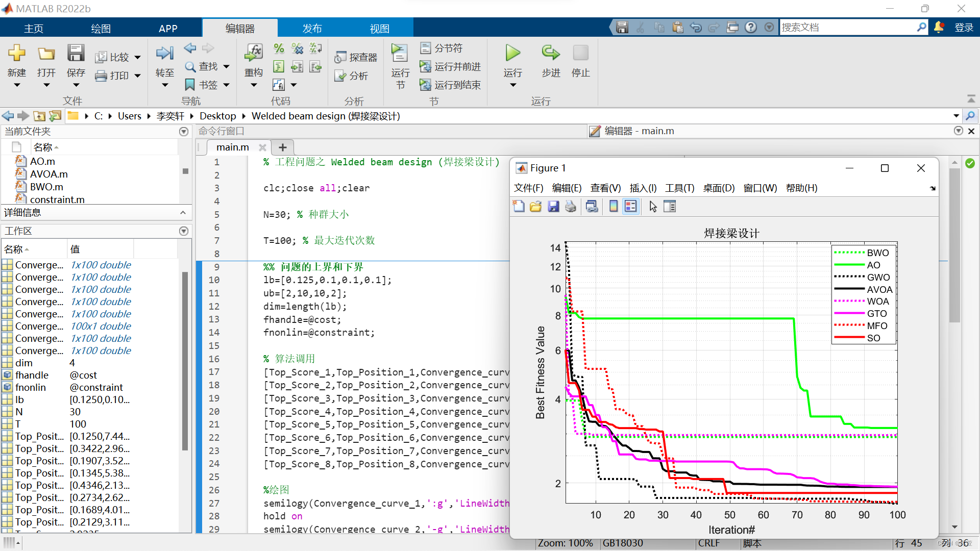Click the Run Section icon

400,53
